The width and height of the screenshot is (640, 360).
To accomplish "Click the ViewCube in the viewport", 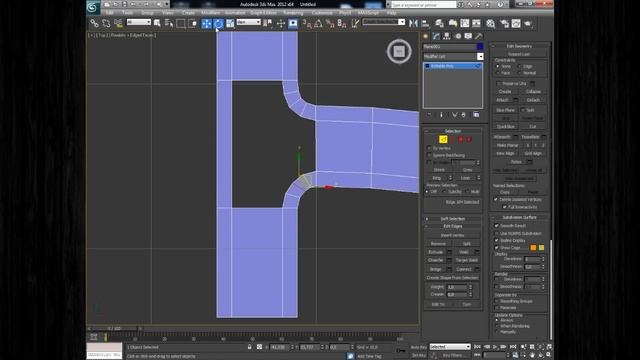I will coord(399,51).
